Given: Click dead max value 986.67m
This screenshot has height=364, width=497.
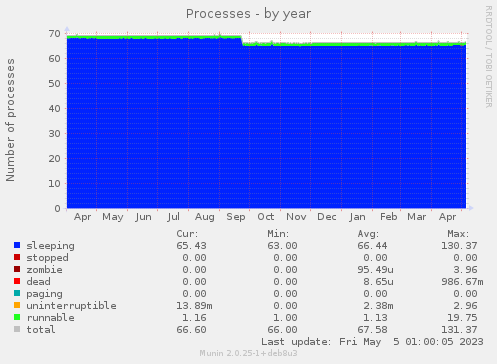Looking at the screenshot, I should (462, 282).
